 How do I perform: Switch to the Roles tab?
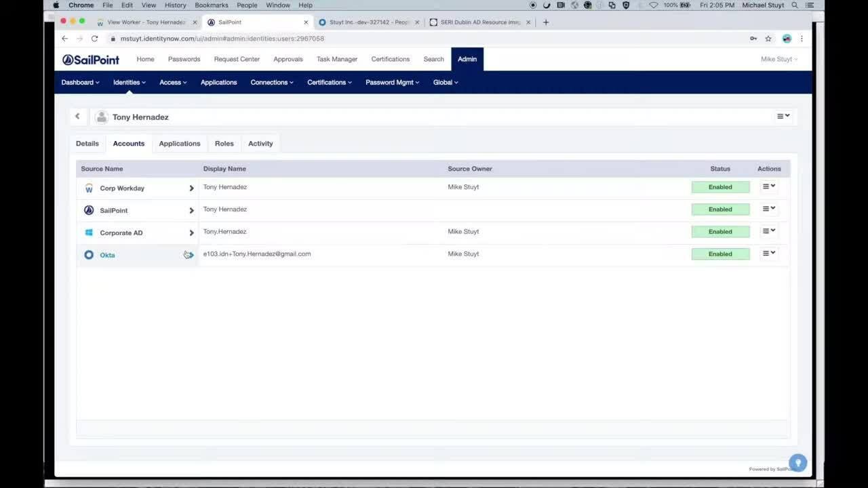coord(224,144)
